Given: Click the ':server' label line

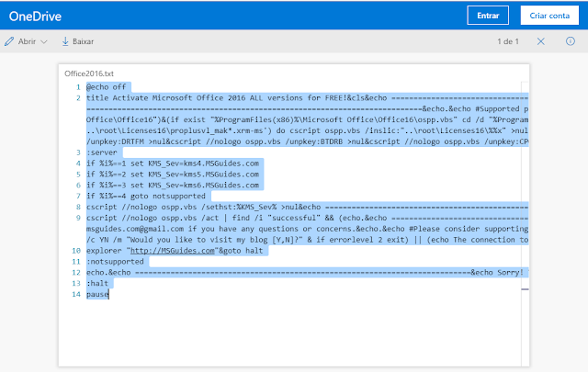Looking at the screenshot, I should click(102, 152).
